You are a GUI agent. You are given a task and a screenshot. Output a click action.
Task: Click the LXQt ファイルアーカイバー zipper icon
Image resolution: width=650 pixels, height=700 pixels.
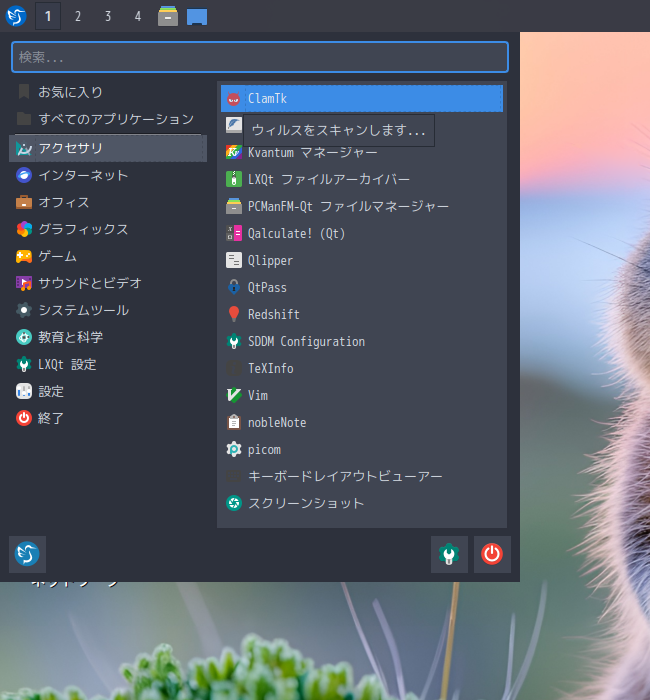click(233, 179)
